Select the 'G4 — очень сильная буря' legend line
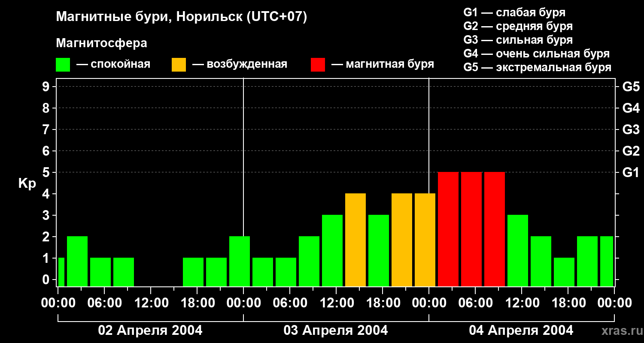644x343 pixels. tap(536, 54)
